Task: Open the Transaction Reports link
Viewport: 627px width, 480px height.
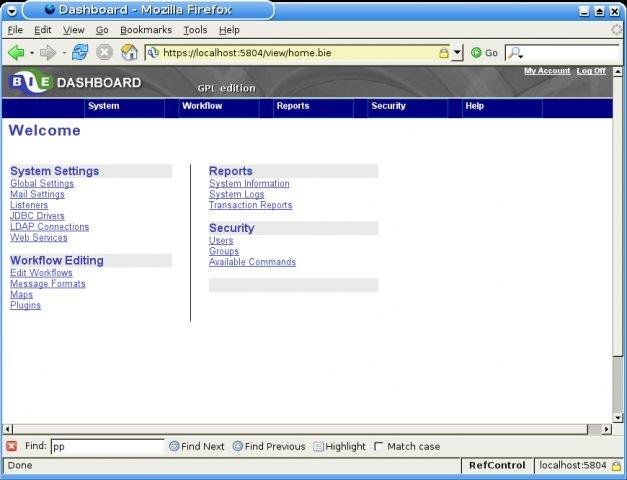Action: click(250, 205)
